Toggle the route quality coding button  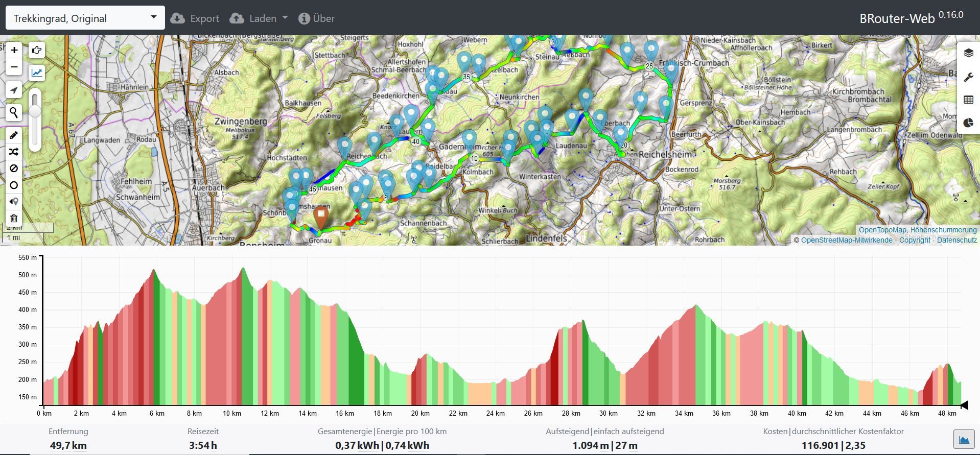(37, 73)
